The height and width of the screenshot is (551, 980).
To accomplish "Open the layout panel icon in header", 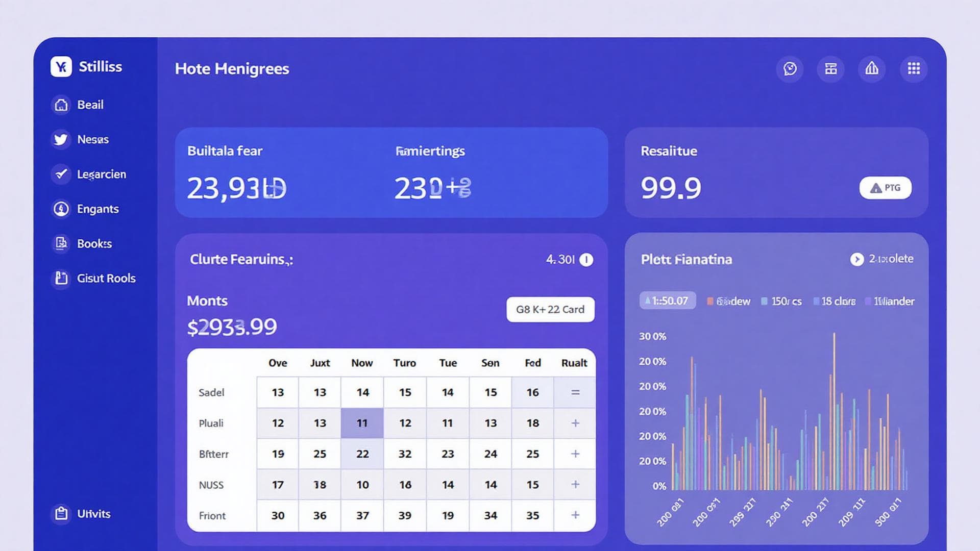I will pyautogui.click(x=830, y=68).
